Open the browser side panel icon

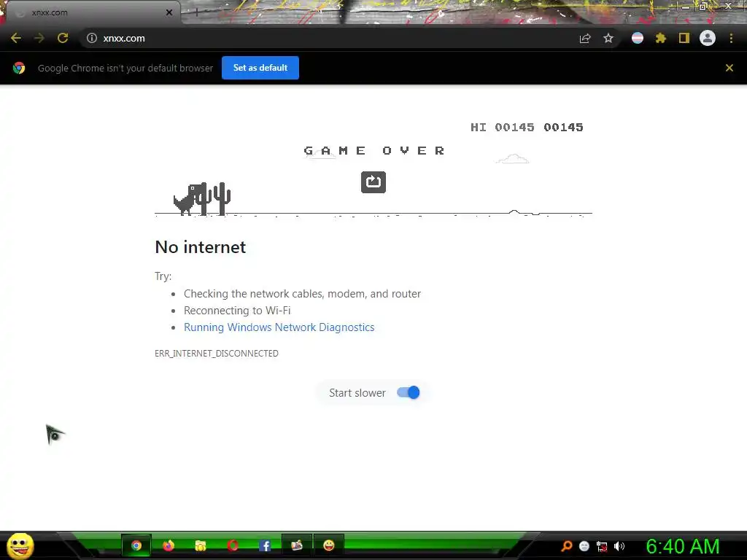[684, 38]
